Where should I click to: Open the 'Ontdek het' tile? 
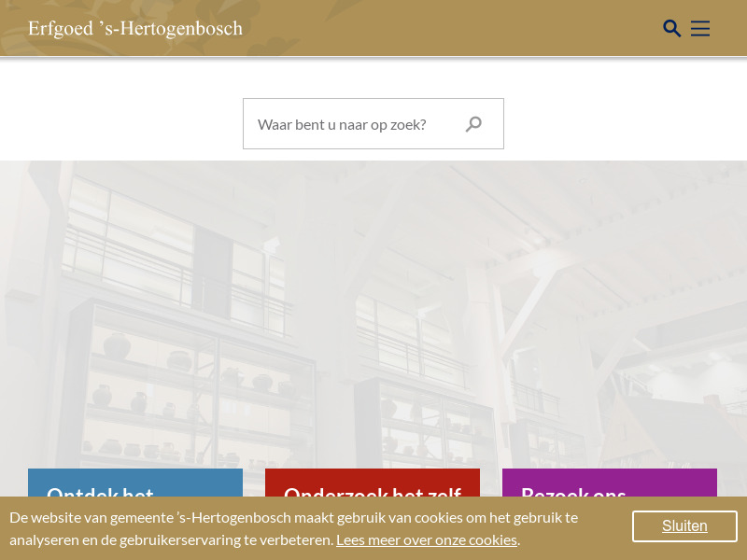point(134,496)
